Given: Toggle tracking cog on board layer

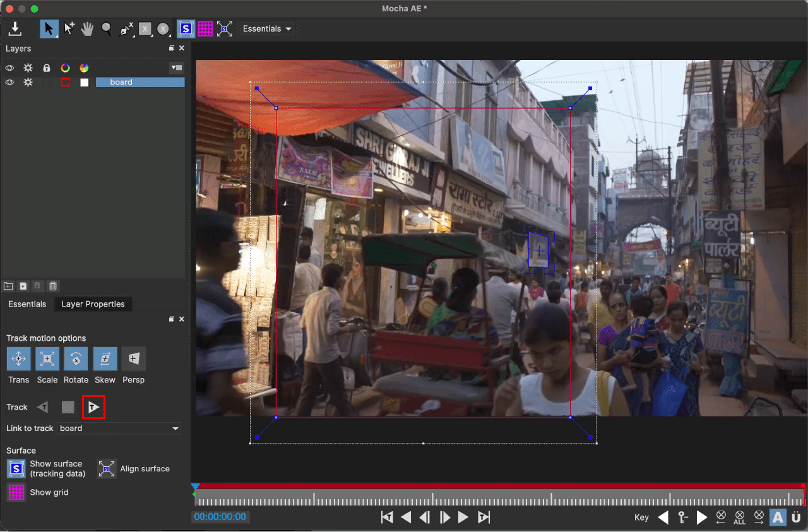Looking at the screenshot, I should [x=28, y=83].
